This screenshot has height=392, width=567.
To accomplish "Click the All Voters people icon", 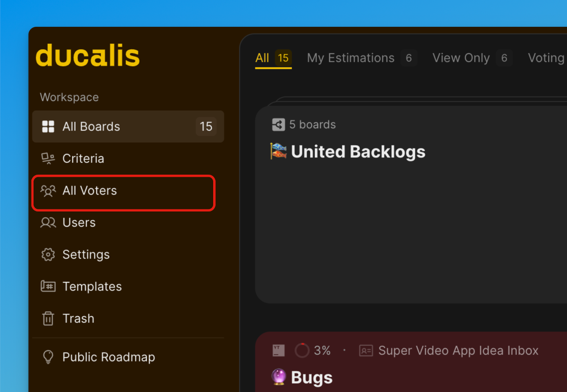I will point(48,191).
